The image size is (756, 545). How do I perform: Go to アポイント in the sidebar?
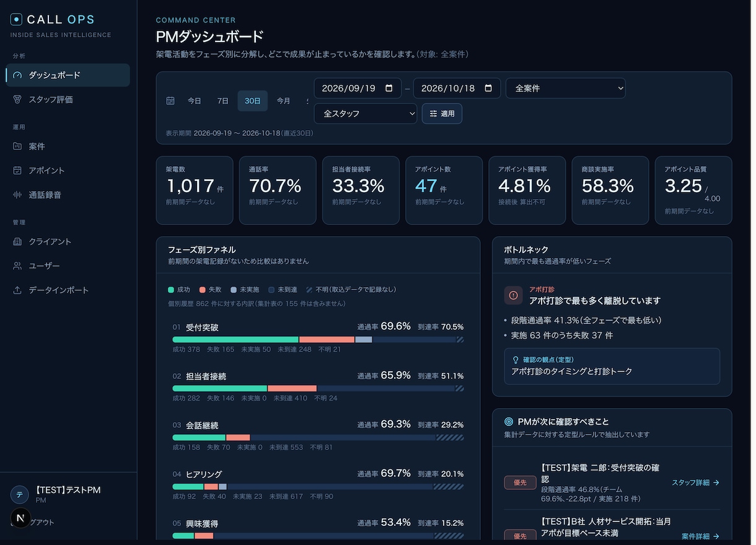(68, 171)
